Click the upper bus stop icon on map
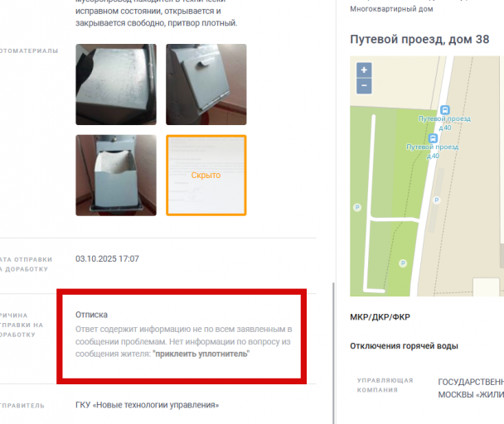Viewport: 504px width, 424px height. 445,110
